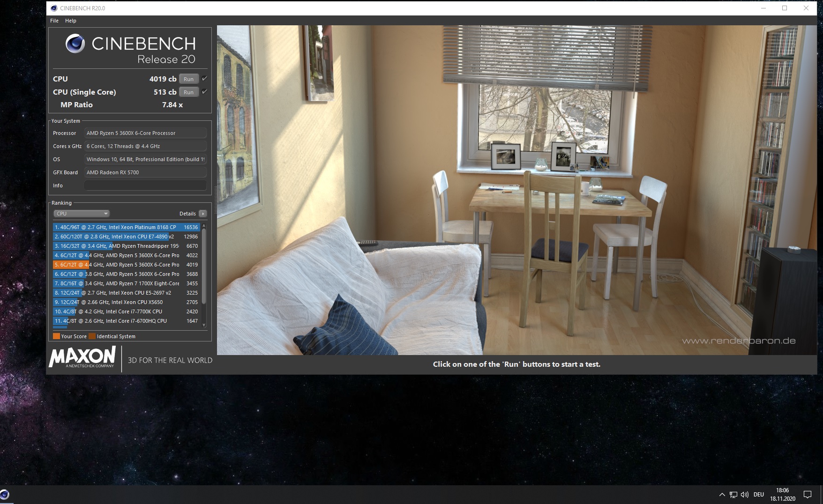Open the CPU ranking dropdown

pyautogui.click(x=82, y=214)
